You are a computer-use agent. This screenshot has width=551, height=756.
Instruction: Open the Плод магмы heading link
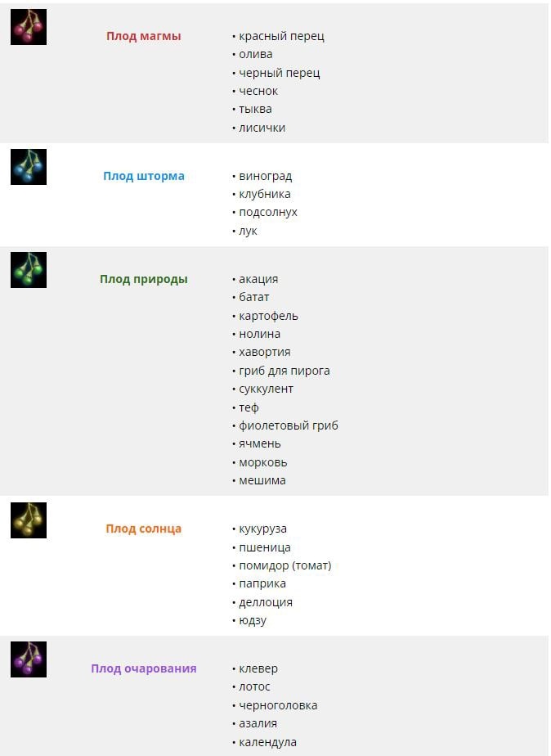tap(144, 36)
